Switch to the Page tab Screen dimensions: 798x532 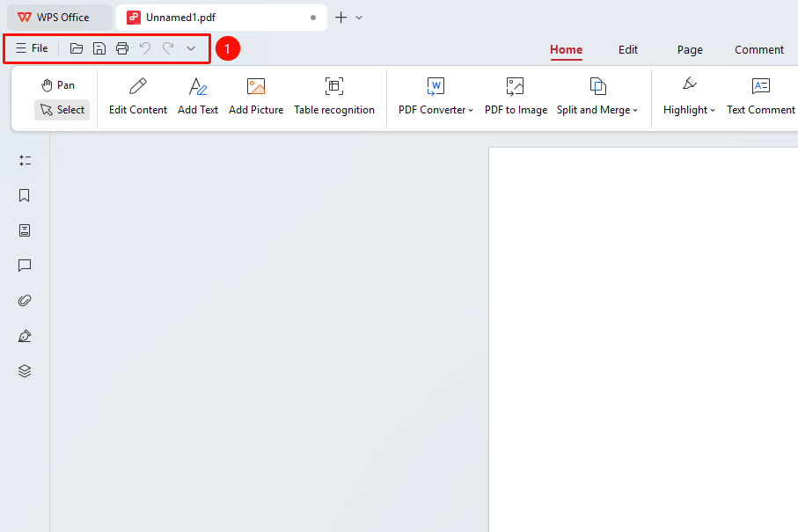click(690, 50)
